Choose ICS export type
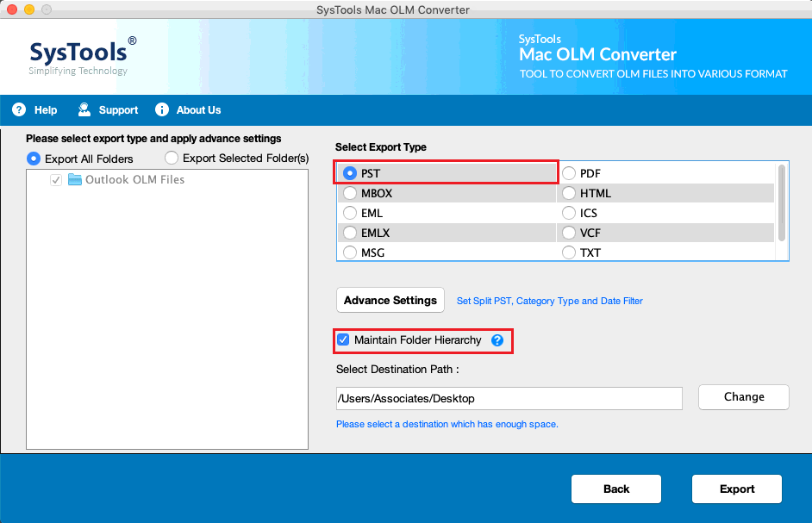 point(569,213)
